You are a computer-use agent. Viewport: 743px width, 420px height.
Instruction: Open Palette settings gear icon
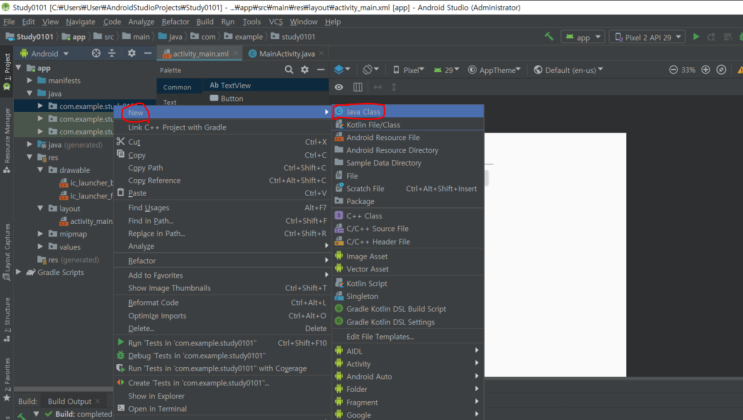tap(305, 70)
